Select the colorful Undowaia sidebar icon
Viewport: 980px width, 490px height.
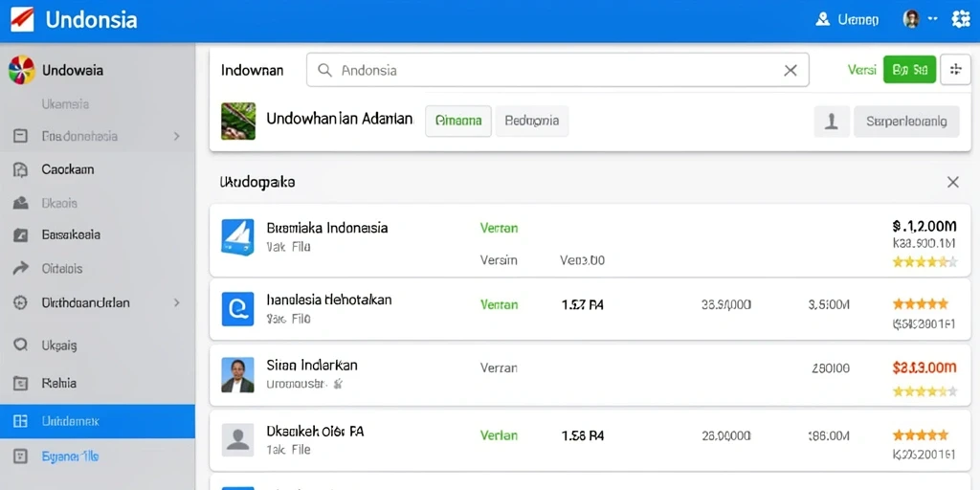[21, 70]
